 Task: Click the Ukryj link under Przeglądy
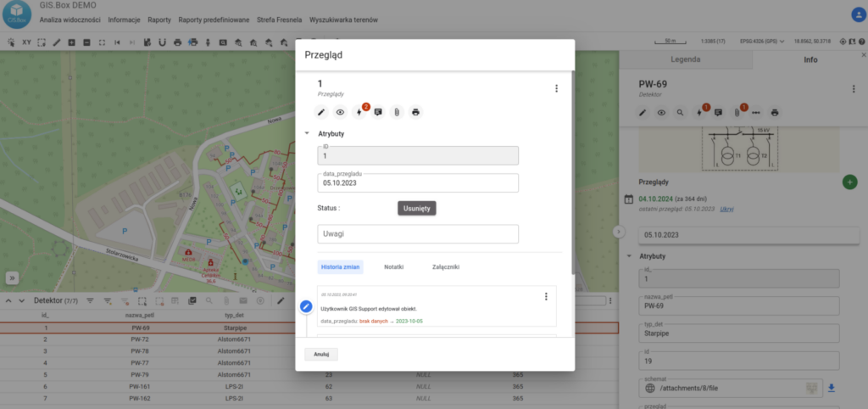[x=727, y=209]
